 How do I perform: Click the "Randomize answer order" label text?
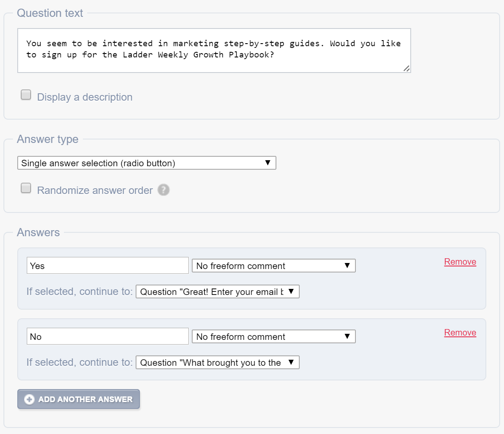pyautogui.click(x=95, y=190)
